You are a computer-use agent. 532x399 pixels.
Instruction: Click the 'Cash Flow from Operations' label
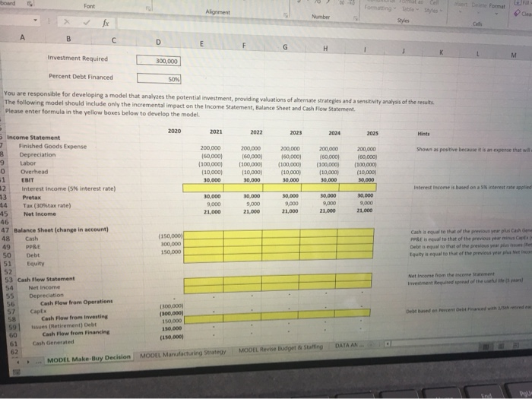[x=76, y=302]
